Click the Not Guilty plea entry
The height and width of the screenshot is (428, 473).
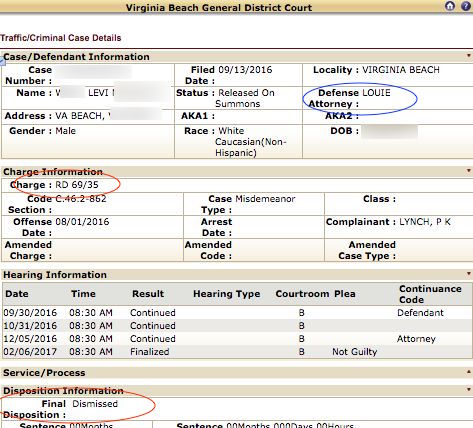click(x=355, y=352)
